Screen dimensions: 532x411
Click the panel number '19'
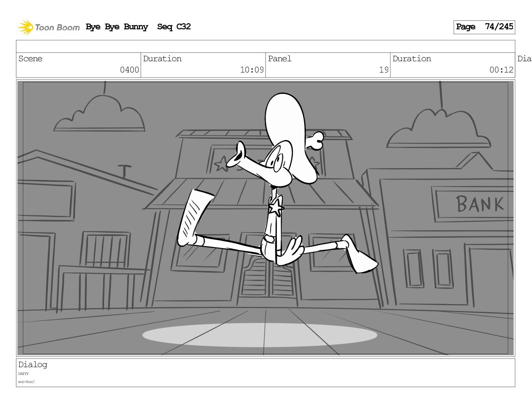click(x=384, y=70)
